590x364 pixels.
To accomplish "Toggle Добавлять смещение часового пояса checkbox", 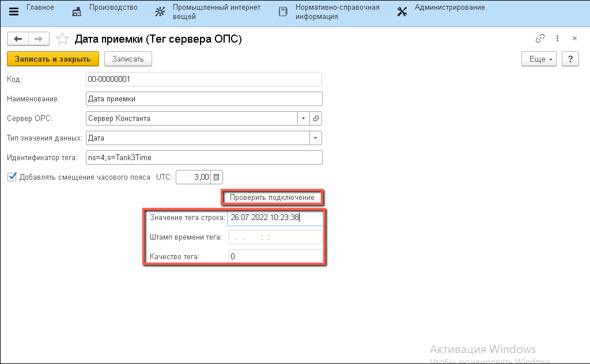I will 12,177.
